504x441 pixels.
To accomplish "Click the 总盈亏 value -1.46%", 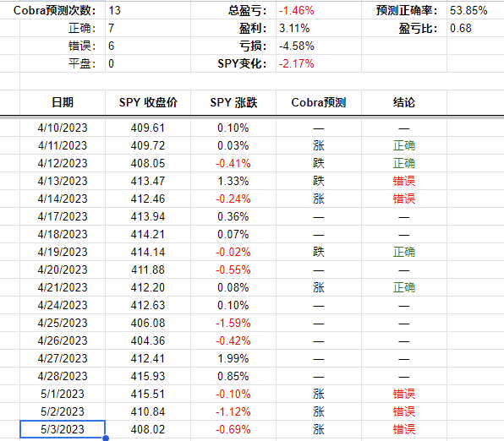I will (x=296, y=11).
